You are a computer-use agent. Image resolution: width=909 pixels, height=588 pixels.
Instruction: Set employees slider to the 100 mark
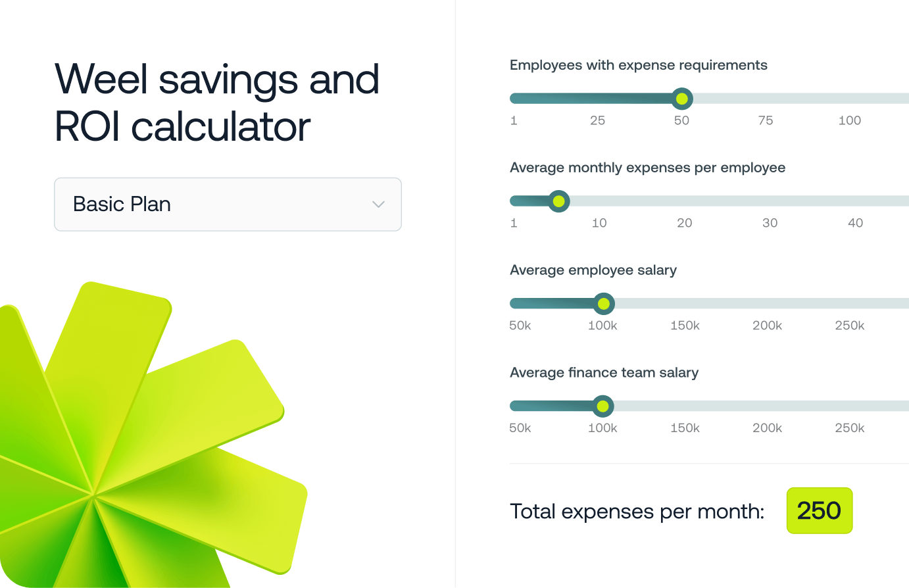point(850,99)
